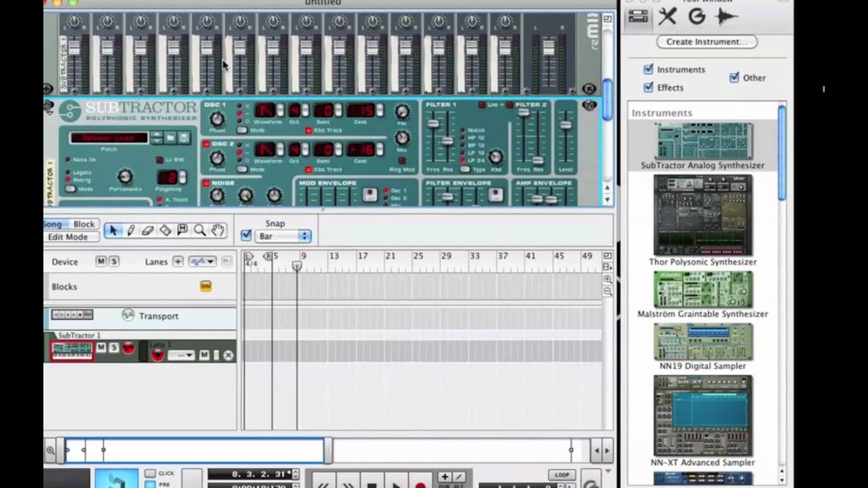Switch to Block view tab
The height and width of the screenshot is (488, 868).
pyautogui.click(x=84, y=224)
